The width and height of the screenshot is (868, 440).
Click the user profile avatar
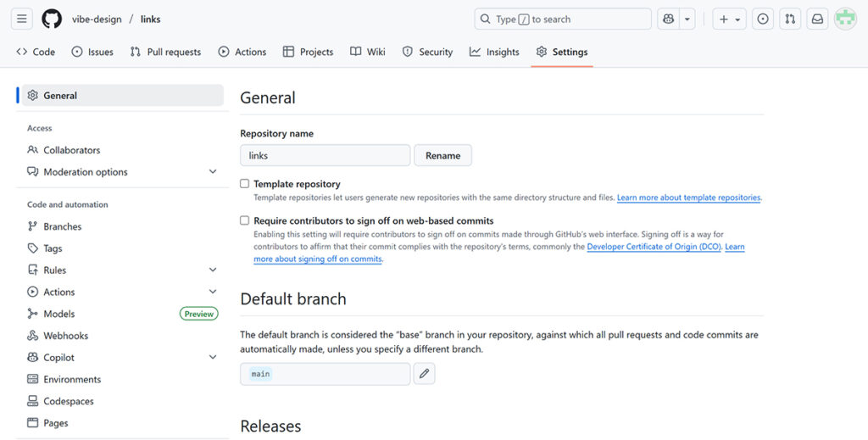point(845,19)
